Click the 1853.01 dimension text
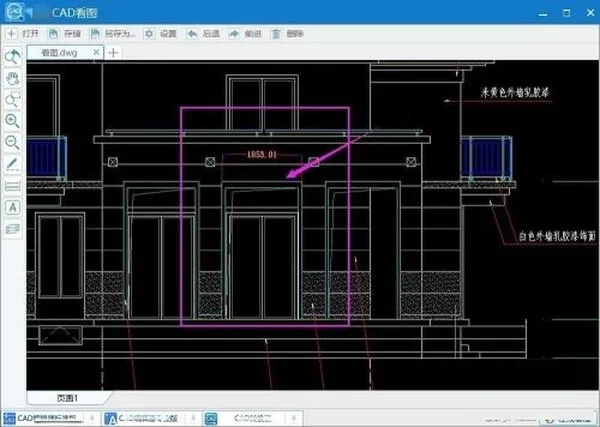Viewport: 600px width, 427px height. tap(262, 154)
